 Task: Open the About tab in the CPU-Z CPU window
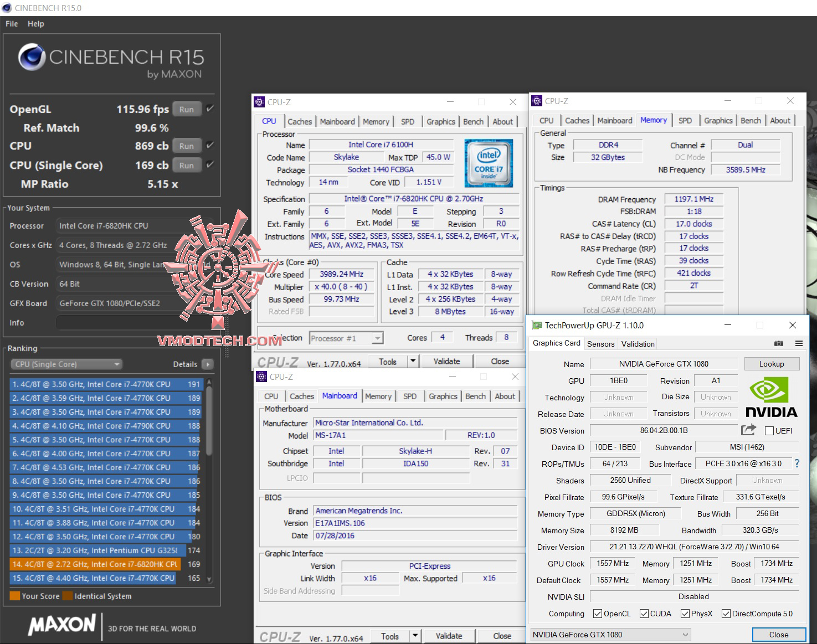[x=502, y=122]
